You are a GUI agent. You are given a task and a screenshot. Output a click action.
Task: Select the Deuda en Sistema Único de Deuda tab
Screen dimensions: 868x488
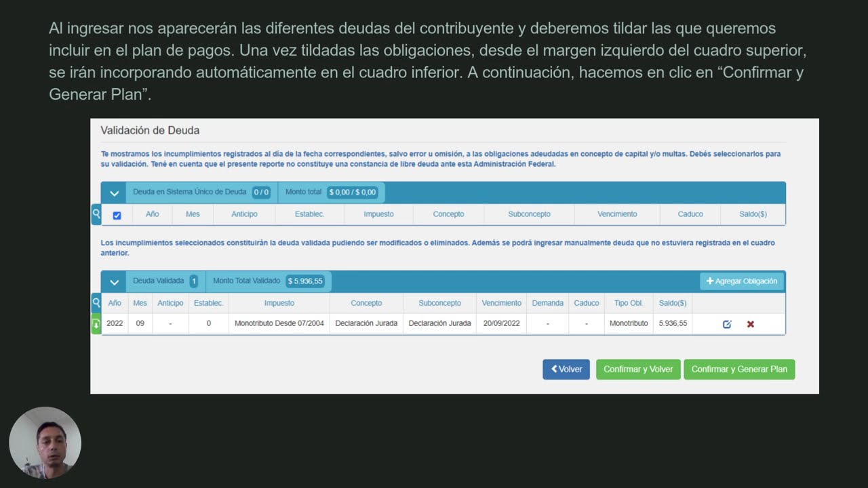click(201, 192)
